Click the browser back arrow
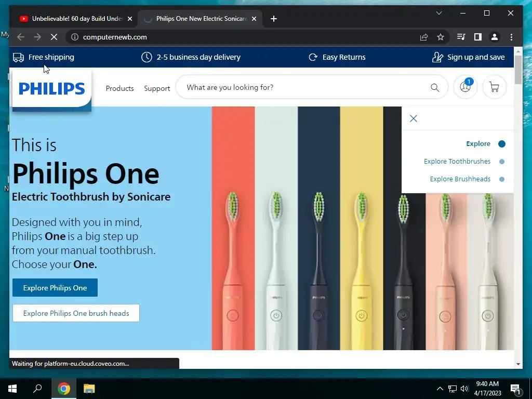 coord(21,37)
